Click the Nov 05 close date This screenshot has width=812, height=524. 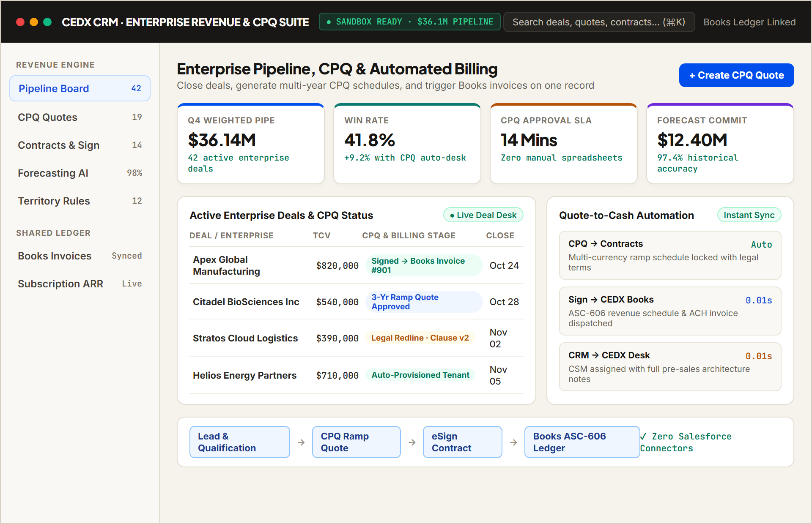click(498, 375)
